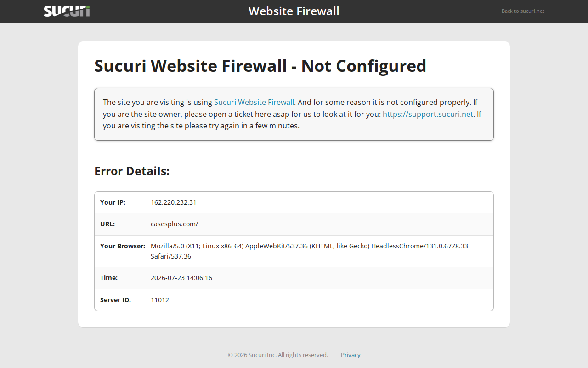This screenshot has height=368, width=588.
Task: Click the Website Firewall header title
Action: (x=294, y=11)
